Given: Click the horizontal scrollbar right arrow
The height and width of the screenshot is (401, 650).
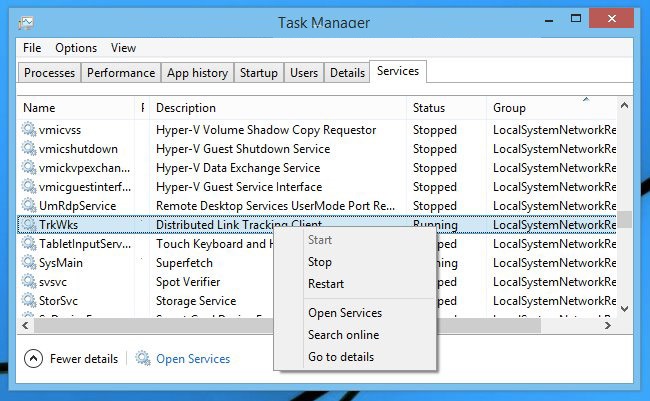Looking at the screenshot, I should click(608, 326).
